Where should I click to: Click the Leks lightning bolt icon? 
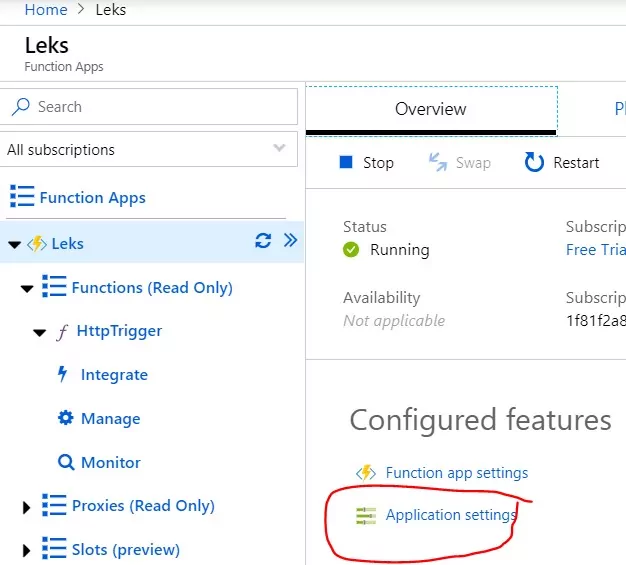coord(37,244)
